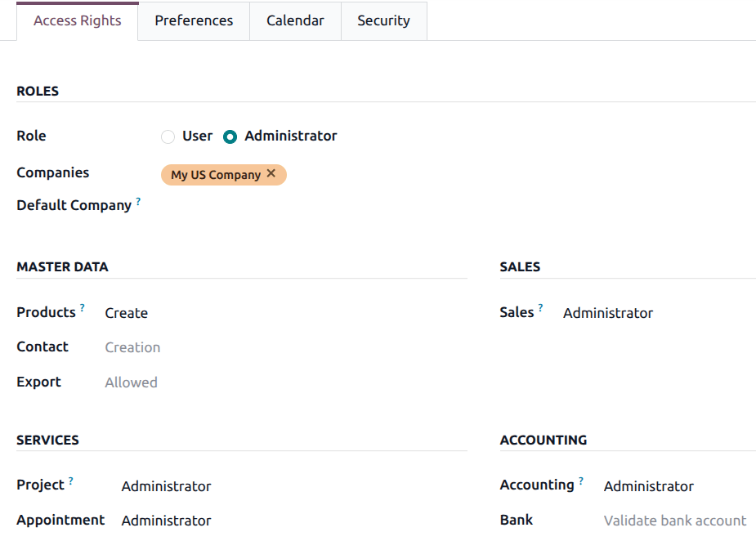
Task: Open the Bank dropdown showing Validate bank account
Action: pyautogui.click(x=680, y=521)
